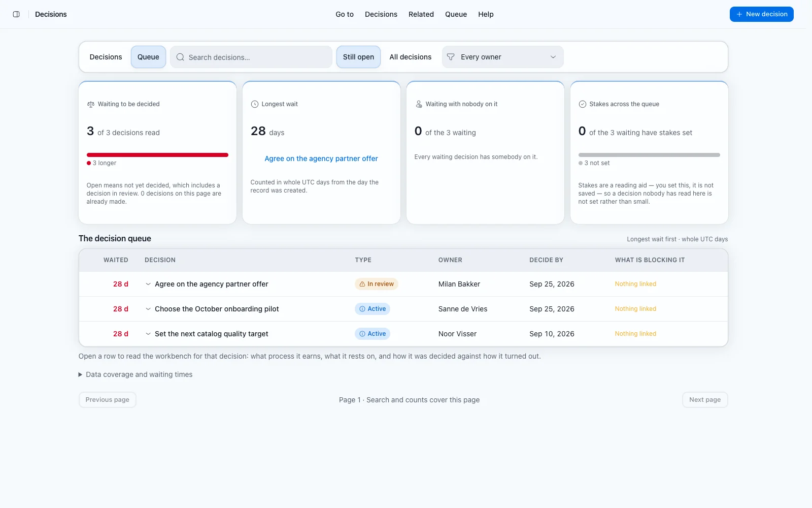Click the scales icon beside Waiting to be decided
The width and height of the screenshot is (812, 508).
pos(91,104)
